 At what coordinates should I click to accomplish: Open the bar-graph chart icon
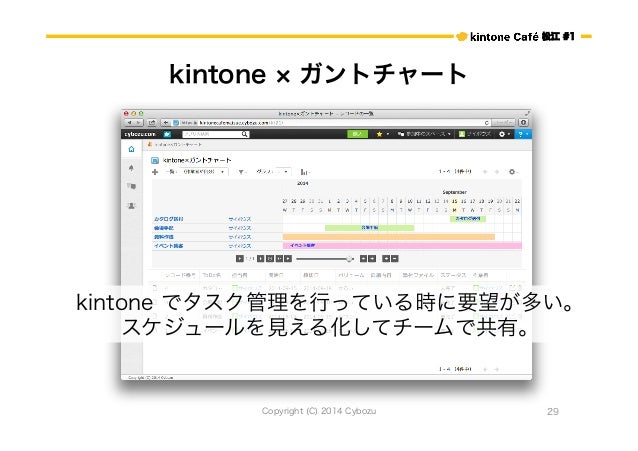304,172
